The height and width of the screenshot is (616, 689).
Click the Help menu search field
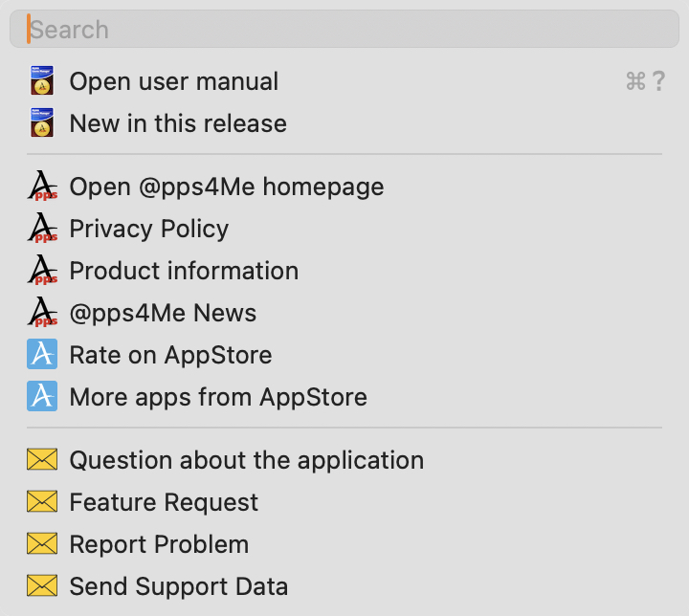point(344,30)
